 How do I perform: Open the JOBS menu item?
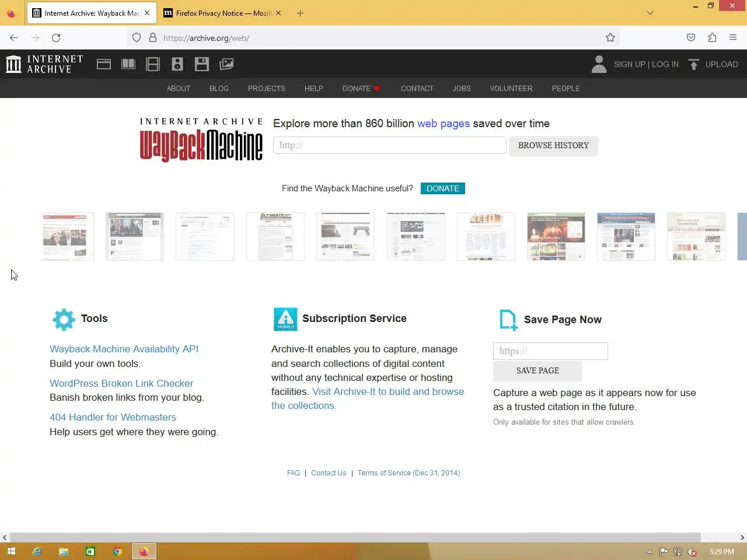pos(462,89)
